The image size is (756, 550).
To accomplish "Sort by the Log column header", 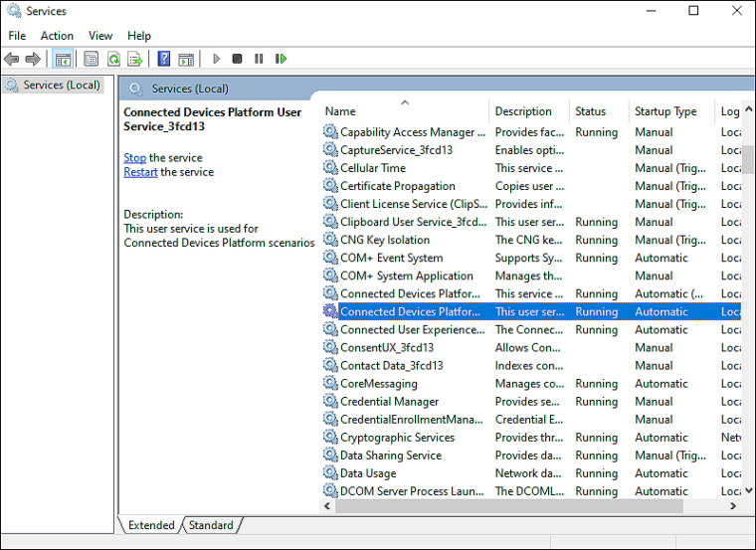I will click(x=729, y=111).
